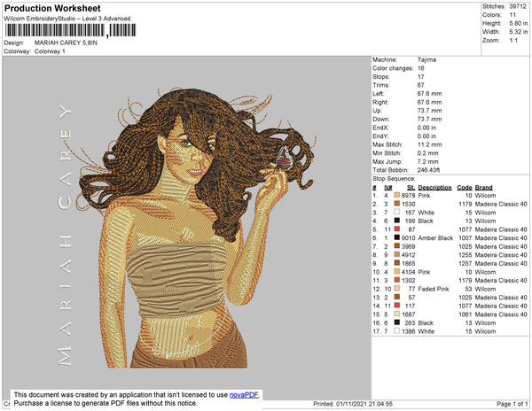Click the Min Stitch value "0.2 mm"
Image resolution: width=532 pixels, height=411 pixels.
[x=428, y=153]
